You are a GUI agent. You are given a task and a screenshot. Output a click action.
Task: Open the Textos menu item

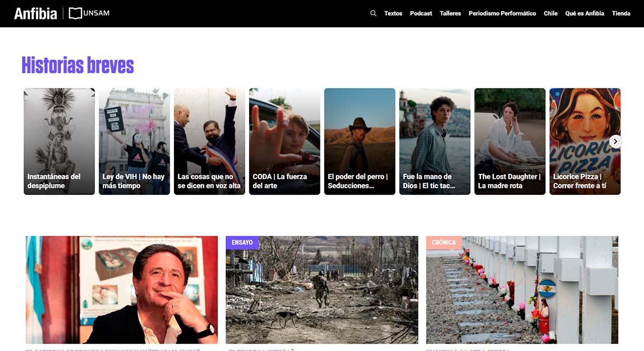pyautogui.click(x=393, y=13)
